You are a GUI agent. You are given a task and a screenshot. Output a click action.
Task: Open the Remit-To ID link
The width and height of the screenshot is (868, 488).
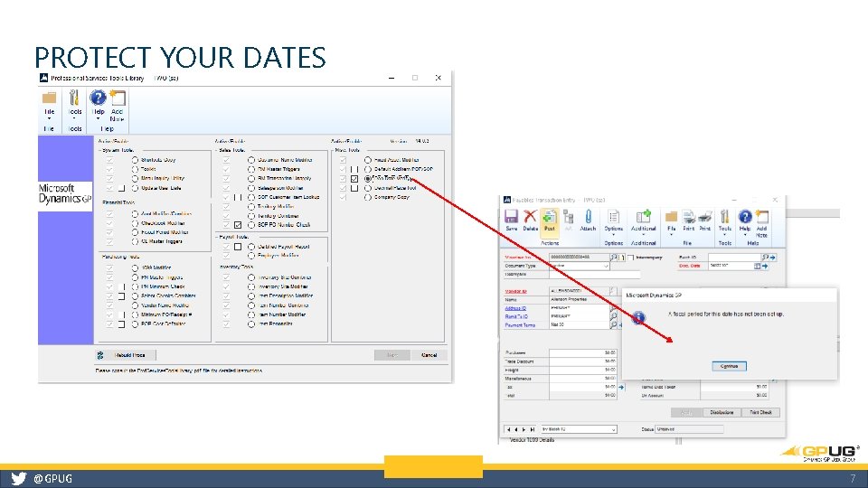pos(516,316)
